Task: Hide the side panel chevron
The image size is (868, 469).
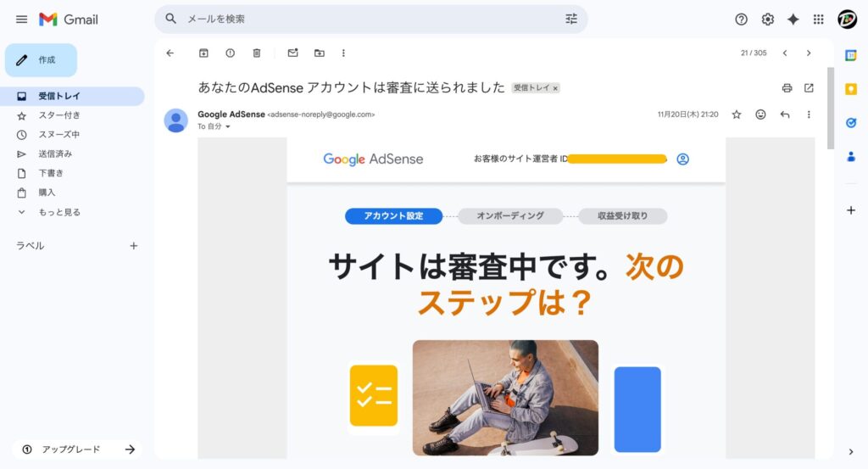Action: tap(851, 452)
